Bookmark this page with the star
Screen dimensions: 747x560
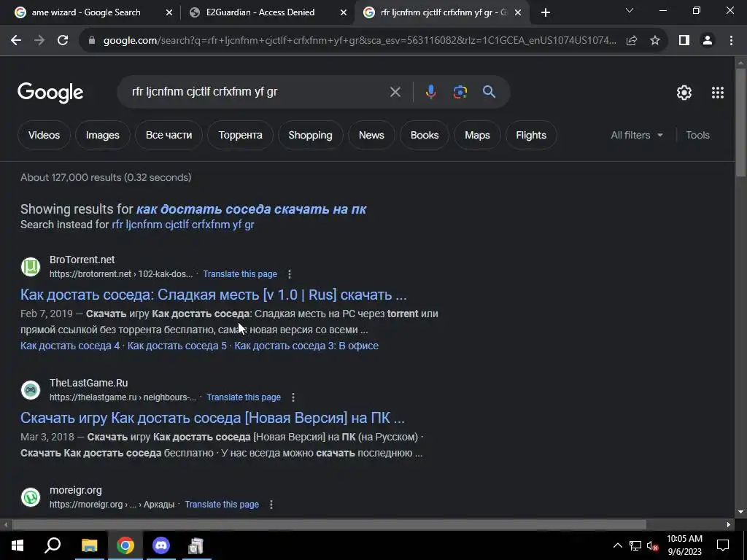pyautogui.click(x=655, y=41)
